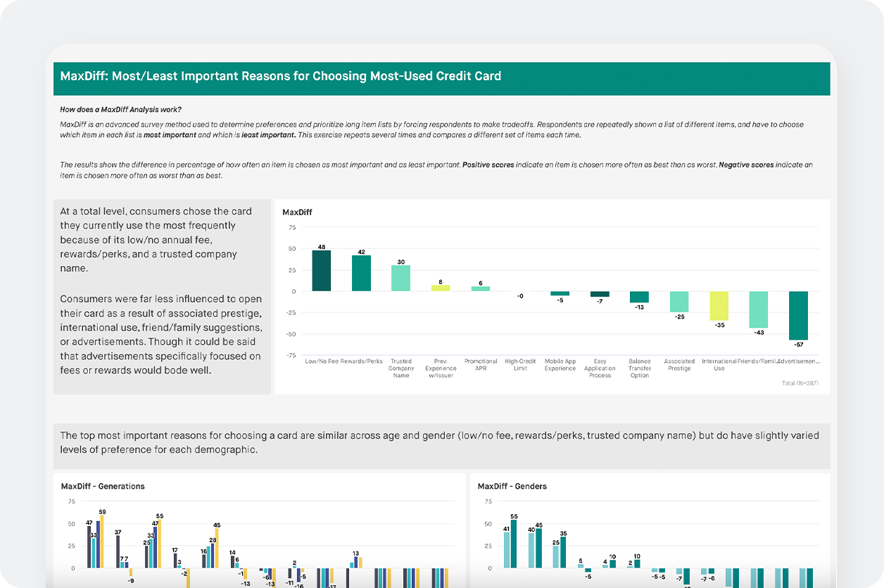Click the '28' value label in Generations chart

(x=213, y=539)
